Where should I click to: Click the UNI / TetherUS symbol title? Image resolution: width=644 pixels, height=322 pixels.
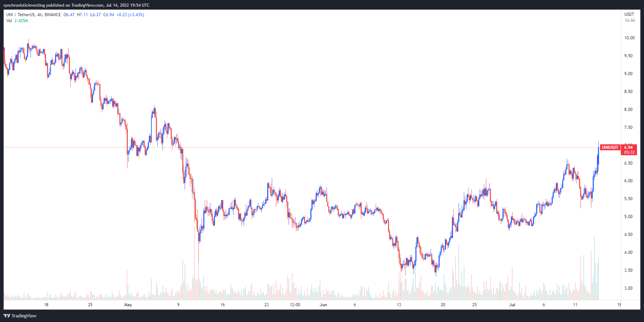click(x=21, y=15)
